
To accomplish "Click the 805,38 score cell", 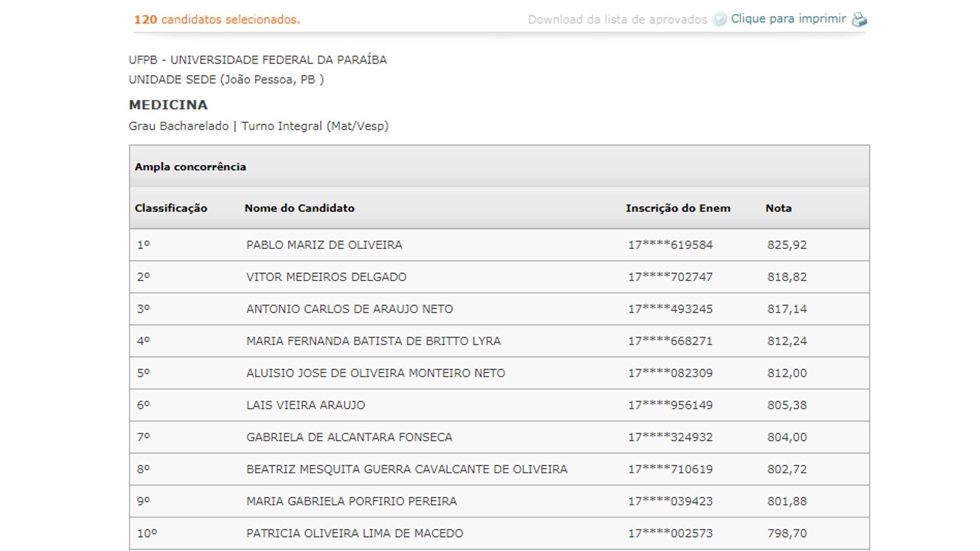I will (787, 405).
